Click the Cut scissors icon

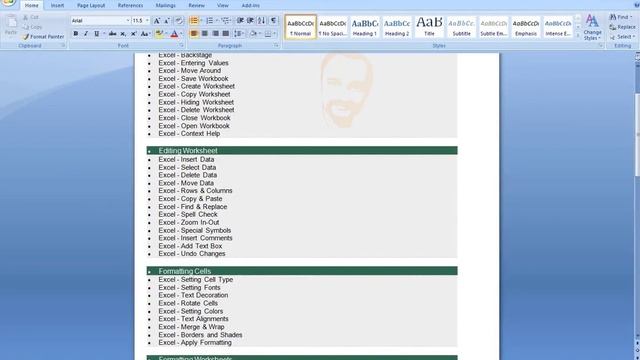(x=26, y=17)
